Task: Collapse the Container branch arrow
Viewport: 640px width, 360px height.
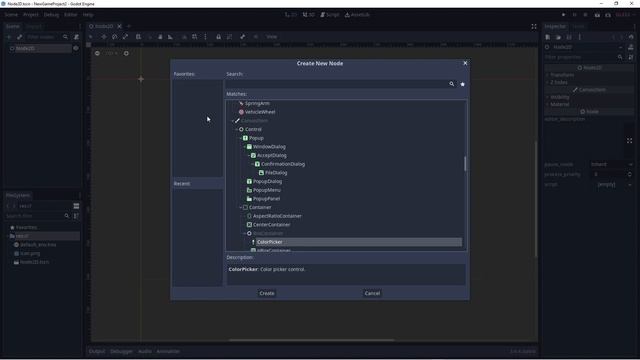Action: point(241,207)
